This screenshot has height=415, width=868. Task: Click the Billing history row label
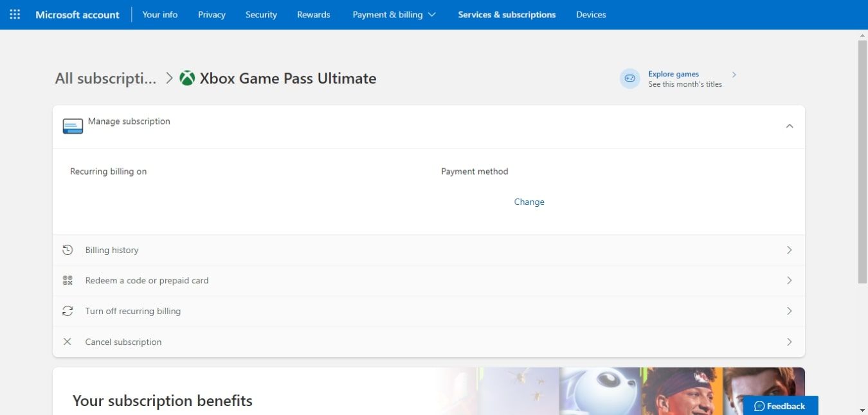[x=112, y=250]
